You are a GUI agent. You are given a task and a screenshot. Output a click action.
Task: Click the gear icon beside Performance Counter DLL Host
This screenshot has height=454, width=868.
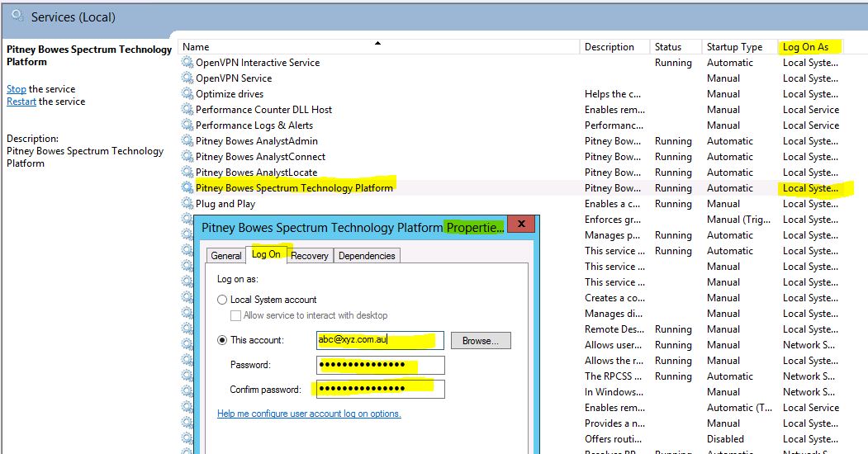(x=187, y=110)
